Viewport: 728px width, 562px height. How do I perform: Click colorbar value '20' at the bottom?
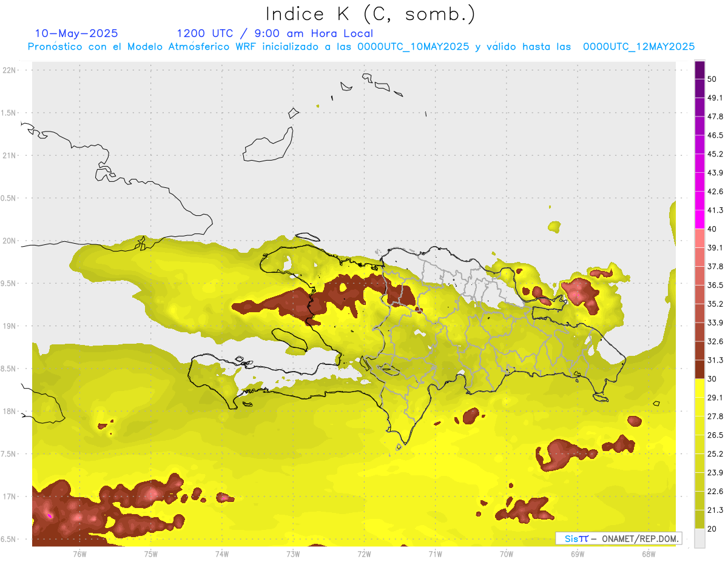(712, 529)
